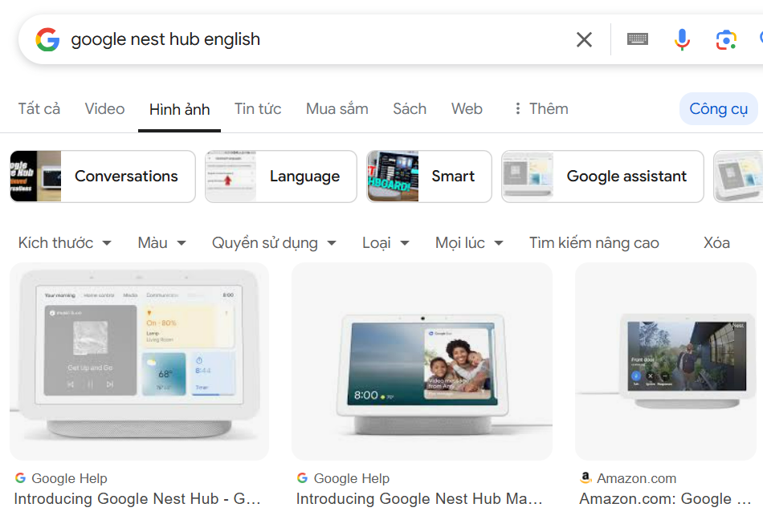The width and height of the screenshot is (763, 532).
Task: Clear the search query with X icon
Action: coord(584,39)
